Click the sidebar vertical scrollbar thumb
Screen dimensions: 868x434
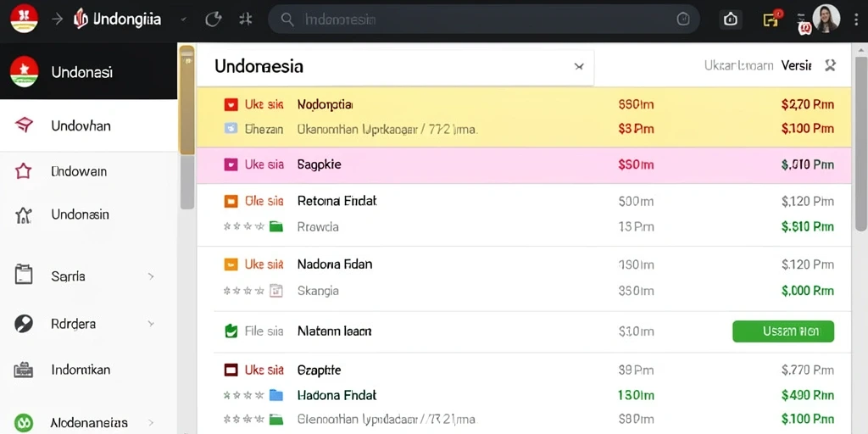click(x=187, y=100)
